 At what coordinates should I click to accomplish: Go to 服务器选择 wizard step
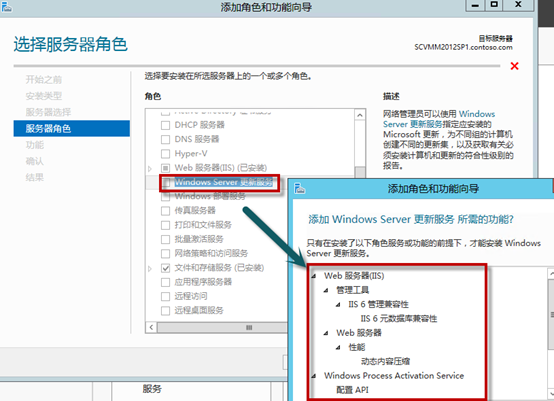coord(48,112)
